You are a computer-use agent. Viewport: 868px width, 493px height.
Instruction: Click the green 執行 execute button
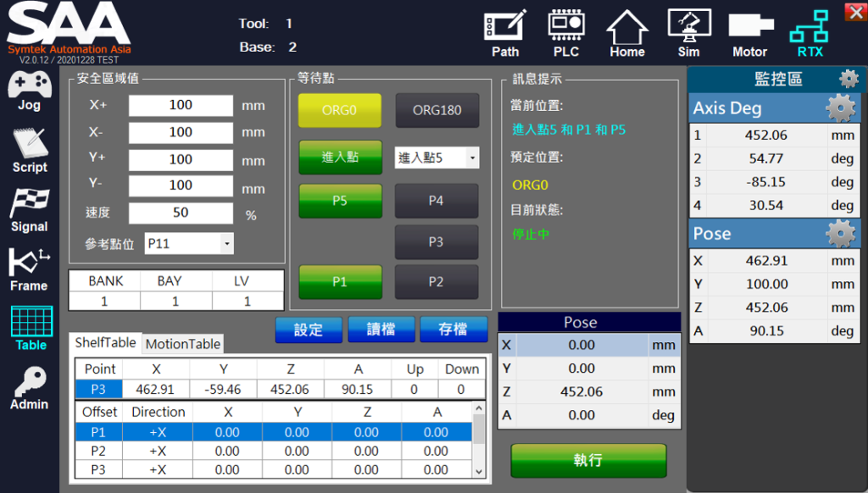(x=588, y=460)
